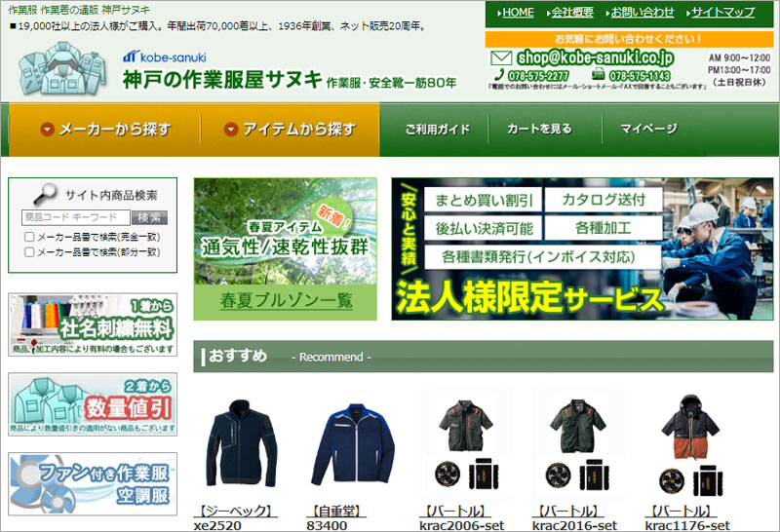Open 春夏ブルゾン一覧 link

click(286, 301)
